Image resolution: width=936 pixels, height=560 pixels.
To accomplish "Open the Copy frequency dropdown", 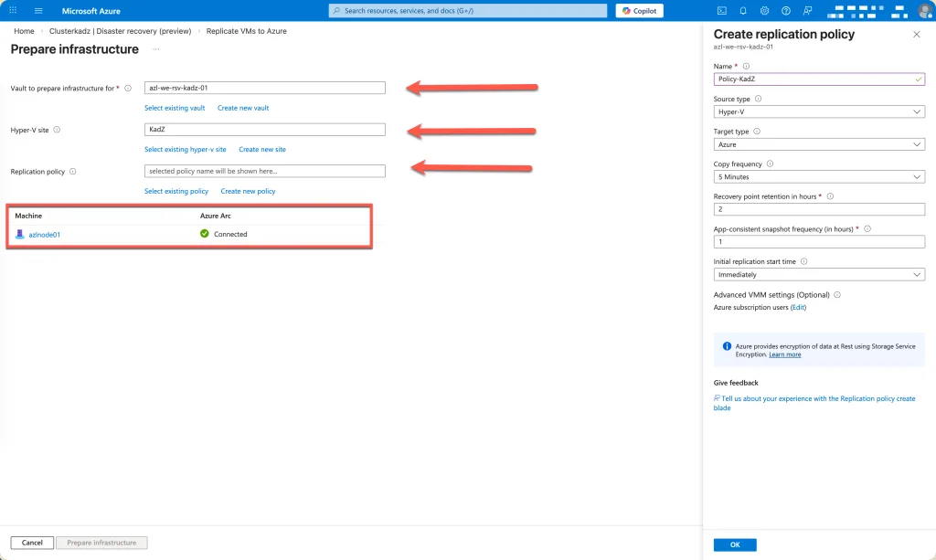I will [818, 177].
